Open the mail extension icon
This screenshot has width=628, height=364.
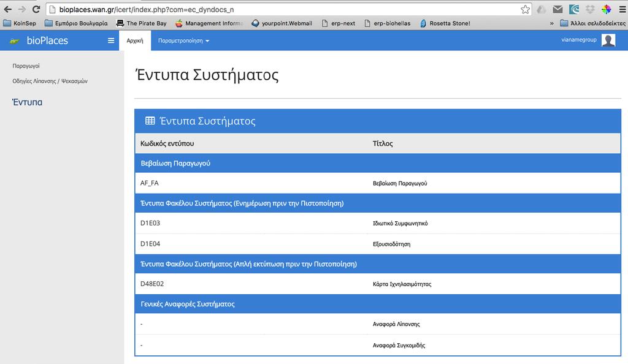[x=557, y=9]
